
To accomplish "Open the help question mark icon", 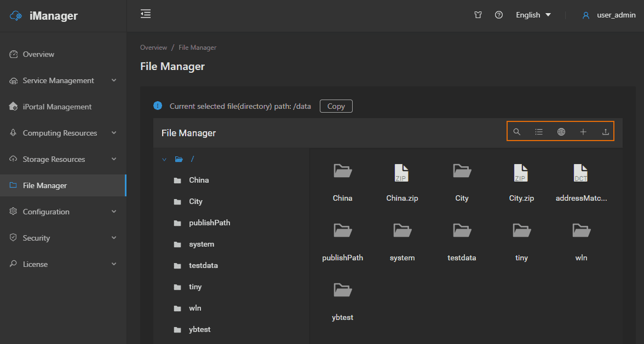I will click(498, 15).
